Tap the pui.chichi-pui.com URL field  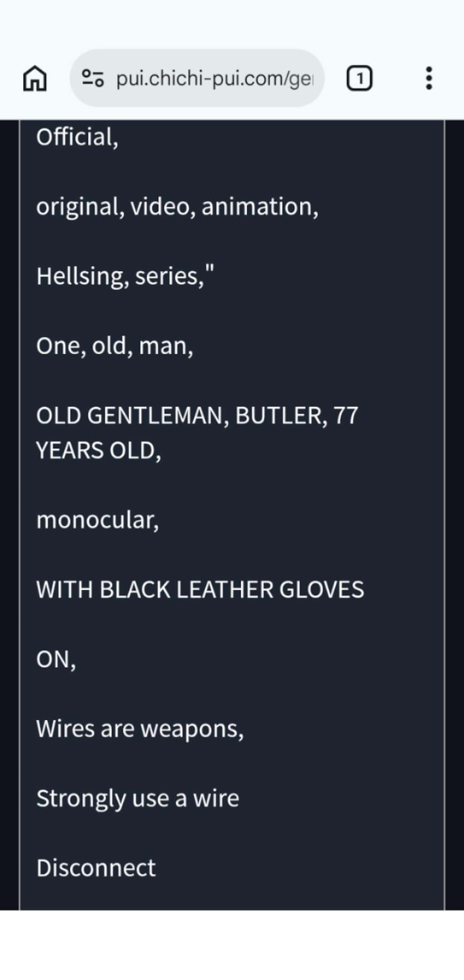[197, 78]
